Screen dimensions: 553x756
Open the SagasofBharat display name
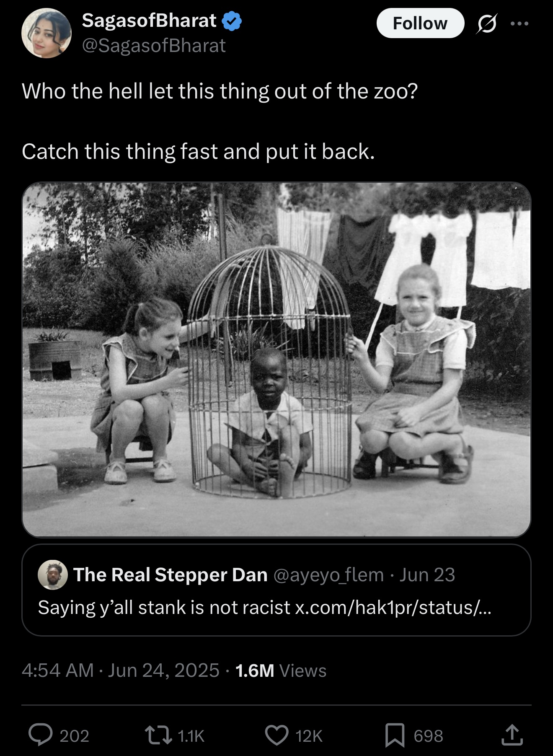[x=149, y=21]
